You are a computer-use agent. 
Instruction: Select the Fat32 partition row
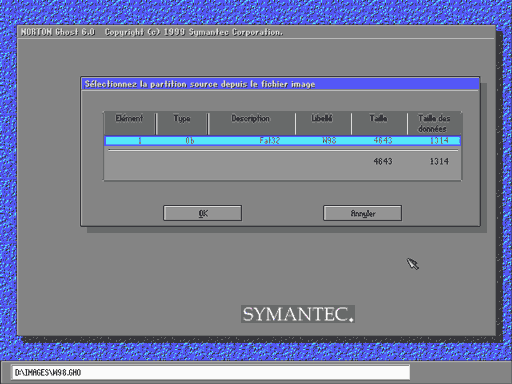pyautogui.click(x=283, y=141)
